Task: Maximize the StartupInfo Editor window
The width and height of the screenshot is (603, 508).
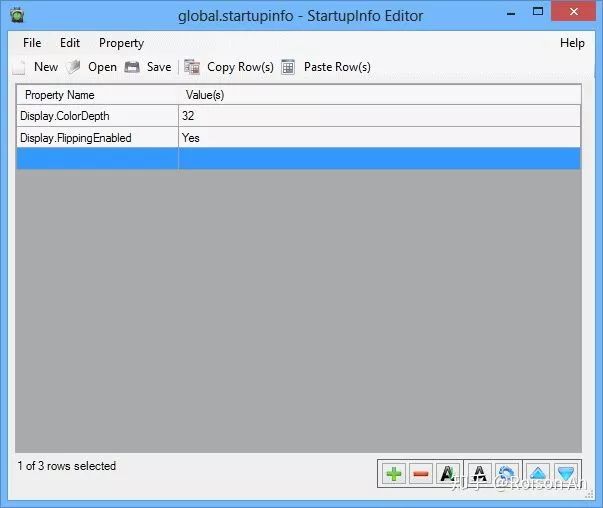Action: [x=538, y=12]
